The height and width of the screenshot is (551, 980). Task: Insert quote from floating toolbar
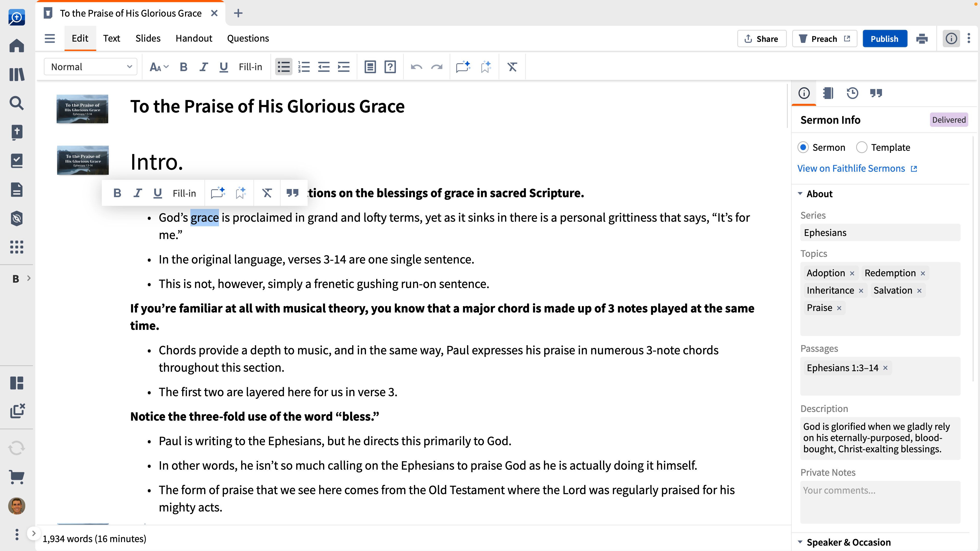(292, 193)
